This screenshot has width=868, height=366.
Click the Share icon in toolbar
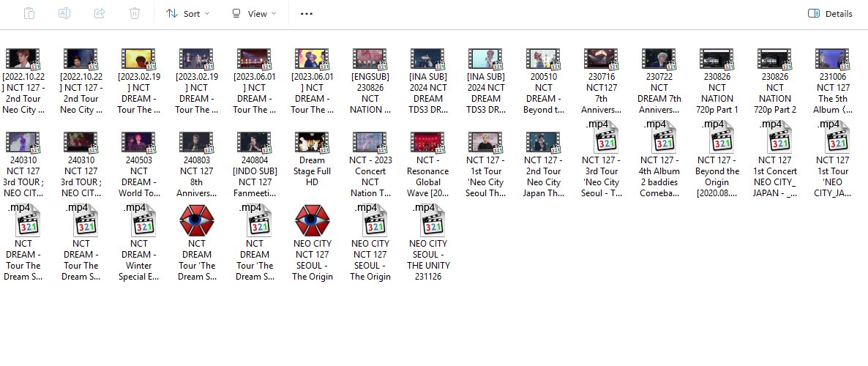100,13
